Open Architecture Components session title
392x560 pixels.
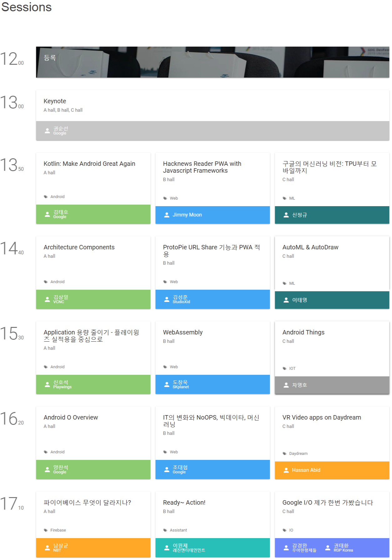[79, 247]
